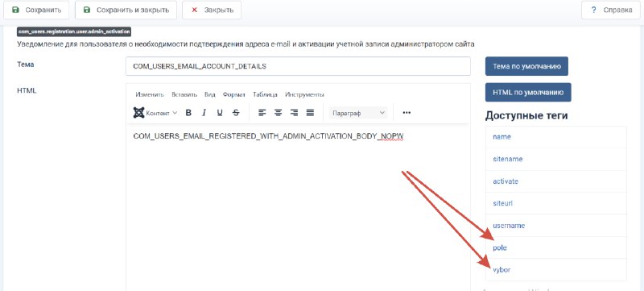
Task: Insert the vybor tag
Action: click(x=556, y=270)
